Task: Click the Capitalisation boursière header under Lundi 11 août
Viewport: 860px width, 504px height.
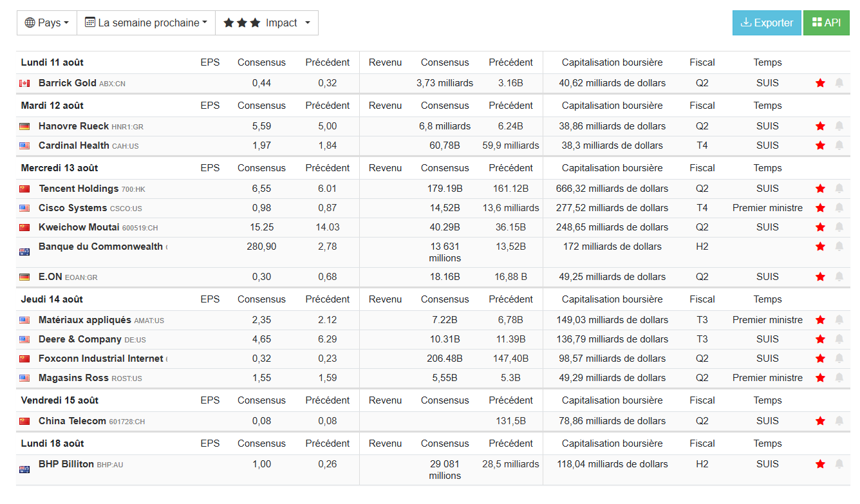Action: (x=612, y=62)
